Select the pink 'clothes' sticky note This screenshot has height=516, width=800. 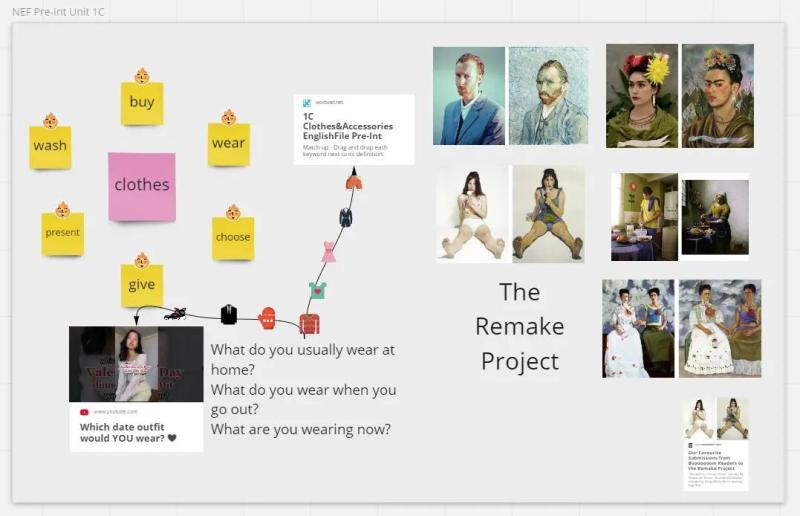142,186
